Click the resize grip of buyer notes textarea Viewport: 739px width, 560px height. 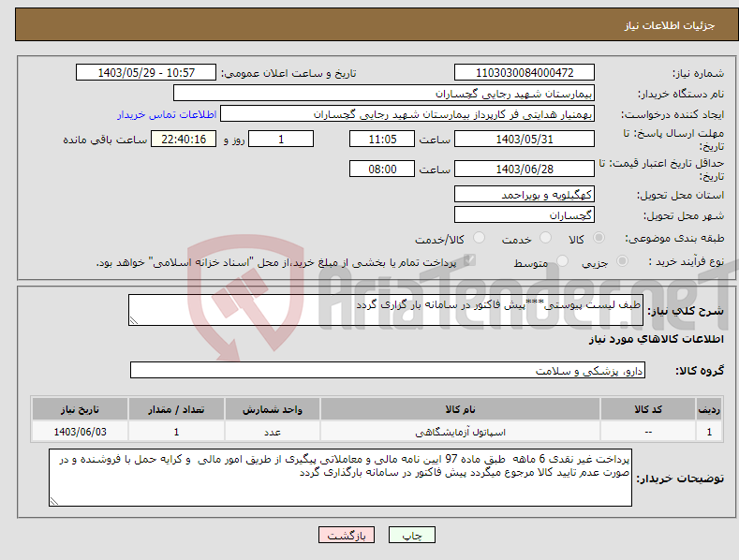click(53, 502)
